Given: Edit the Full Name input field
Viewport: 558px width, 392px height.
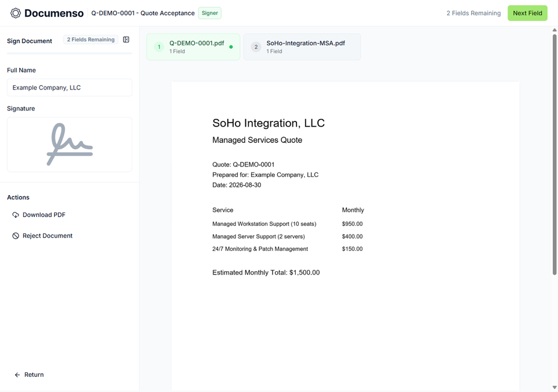Looking at the screenshot, I should pos(70,88).
